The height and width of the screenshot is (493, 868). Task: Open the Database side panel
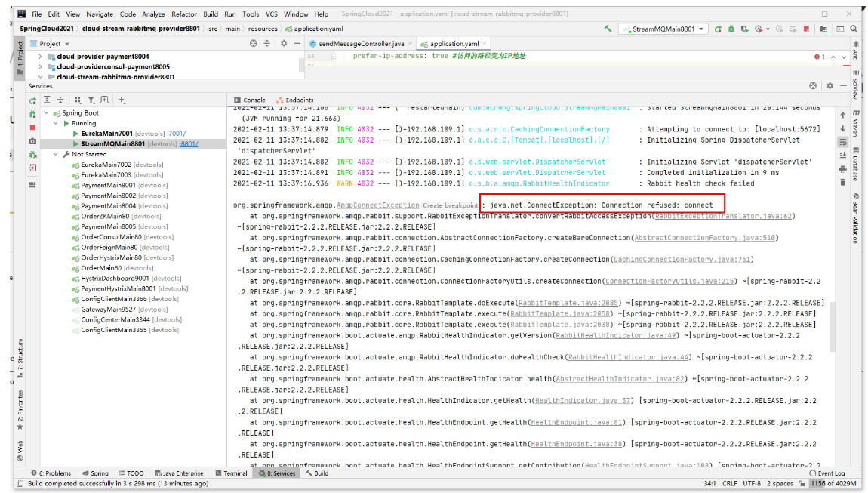(855, 165)
